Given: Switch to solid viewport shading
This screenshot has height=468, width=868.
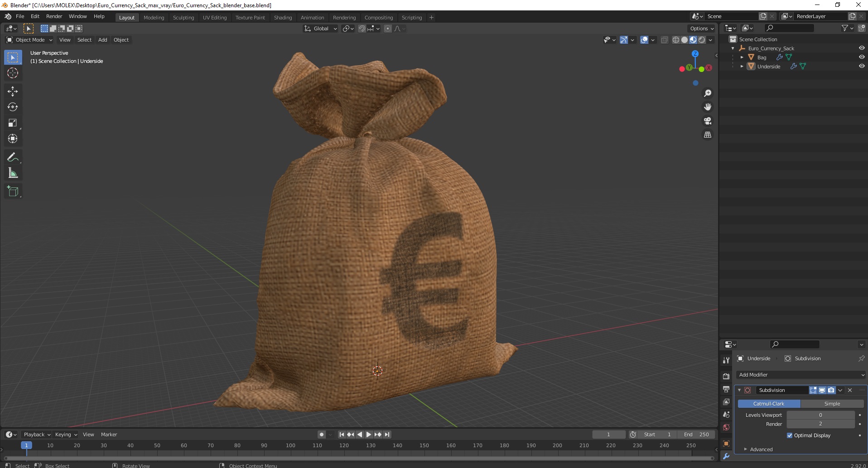Looking at the screenshot, I should pos(685,40).
